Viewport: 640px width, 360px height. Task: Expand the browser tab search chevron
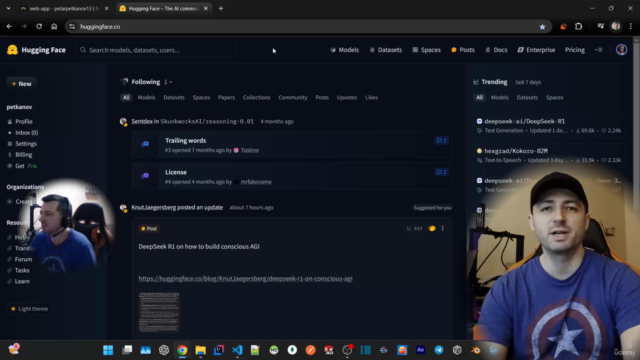click(x=8, y=8)
